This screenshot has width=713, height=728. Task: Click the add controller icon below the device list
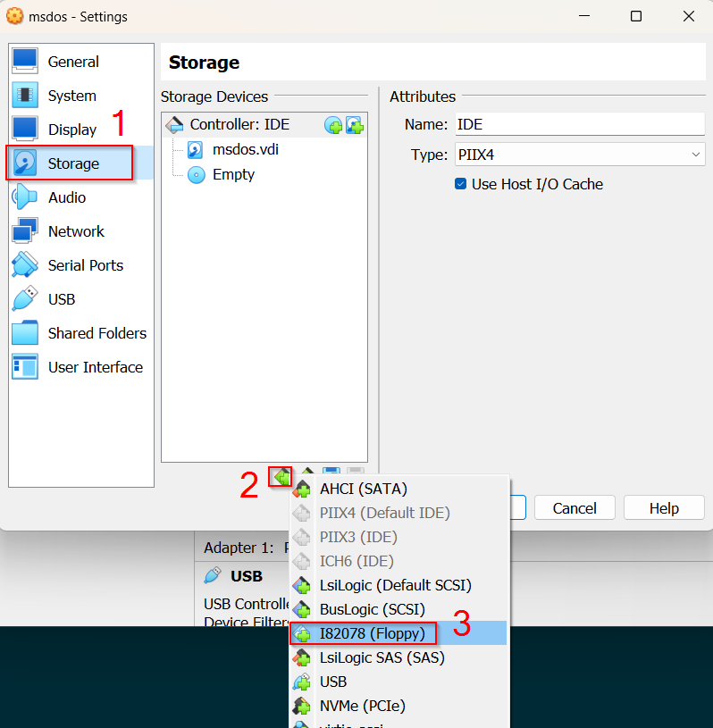point(282,477)
